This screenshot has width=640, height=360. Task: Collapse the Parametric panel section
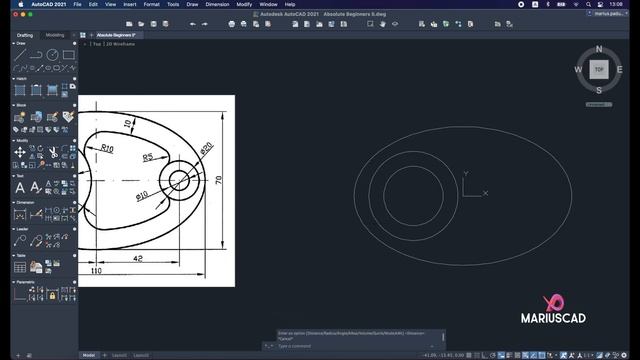point(13,282)
